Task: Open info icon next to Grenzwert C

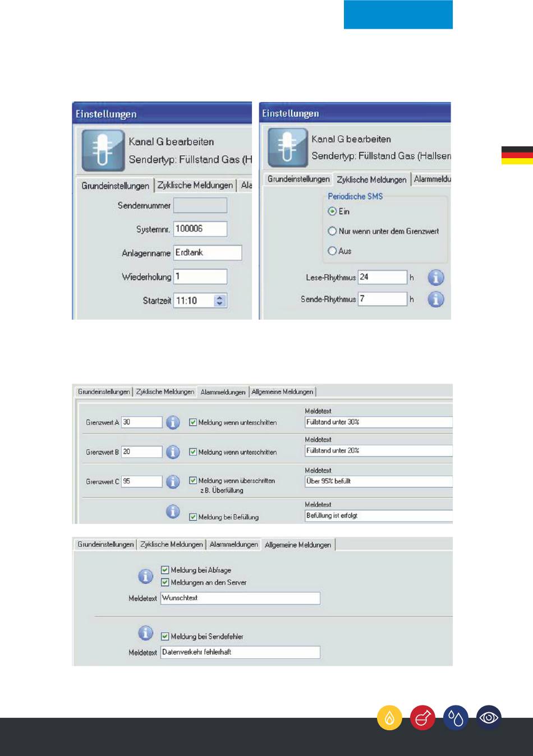Action: click(173, 481)
